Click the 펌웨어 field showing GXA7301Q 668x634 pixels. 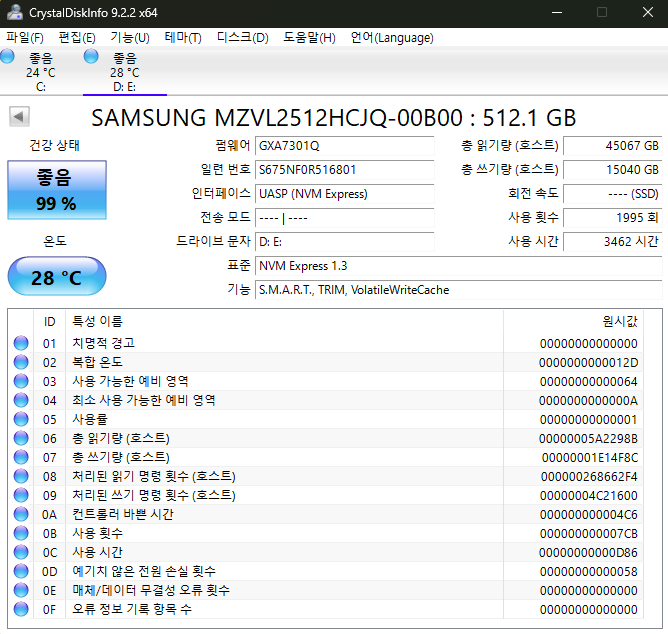345,146
